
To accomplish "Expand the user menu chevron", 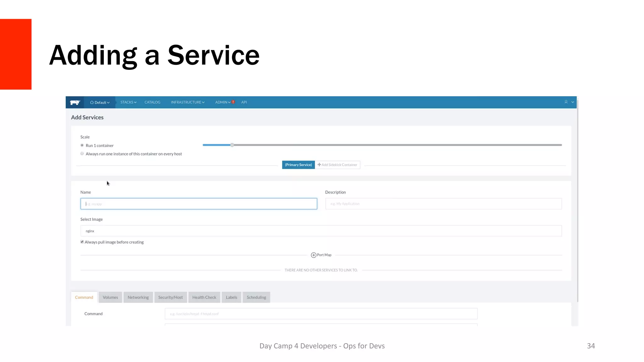I will point(573,102).
